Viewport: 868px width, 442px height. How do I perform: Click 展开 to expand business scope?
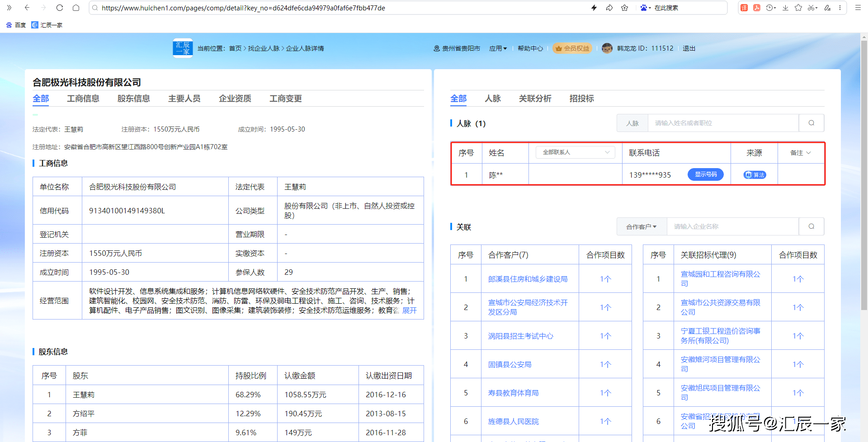pos(410,310)
